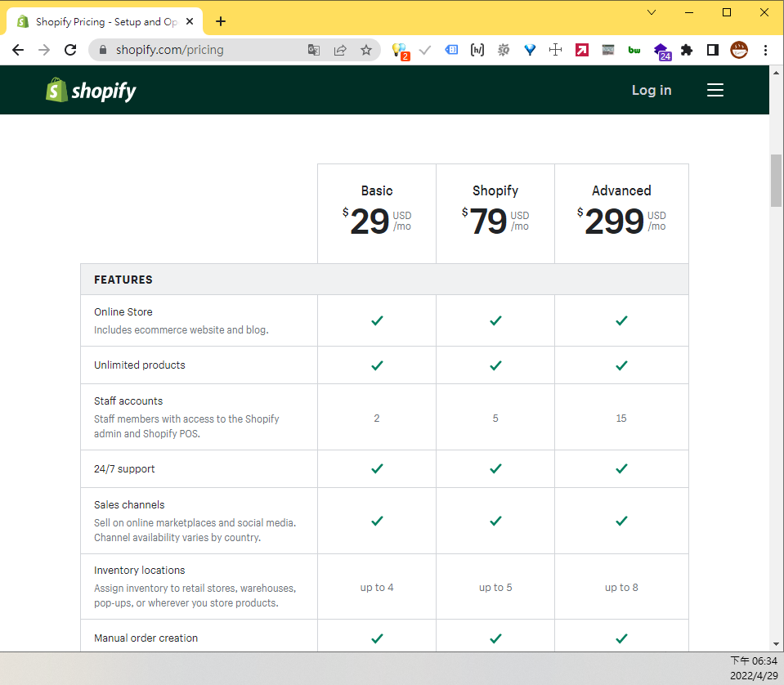Screen dimensions: 784x685
Task: Open the red arrow extension icon
Action: click(582, 50)
